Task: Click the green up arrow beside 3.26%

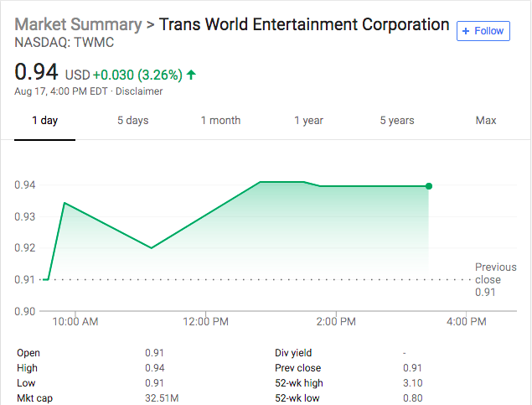Action: (x=191, y=75)
